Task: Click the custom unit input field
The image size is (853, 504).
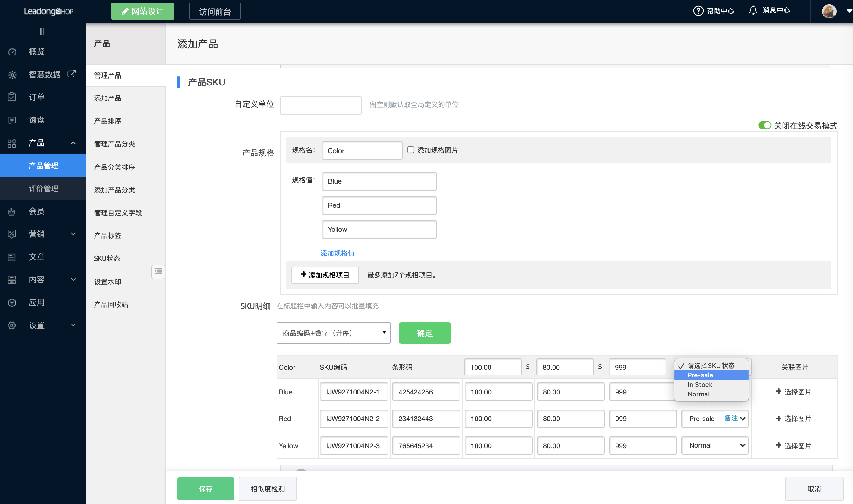Action: [320, 105]
